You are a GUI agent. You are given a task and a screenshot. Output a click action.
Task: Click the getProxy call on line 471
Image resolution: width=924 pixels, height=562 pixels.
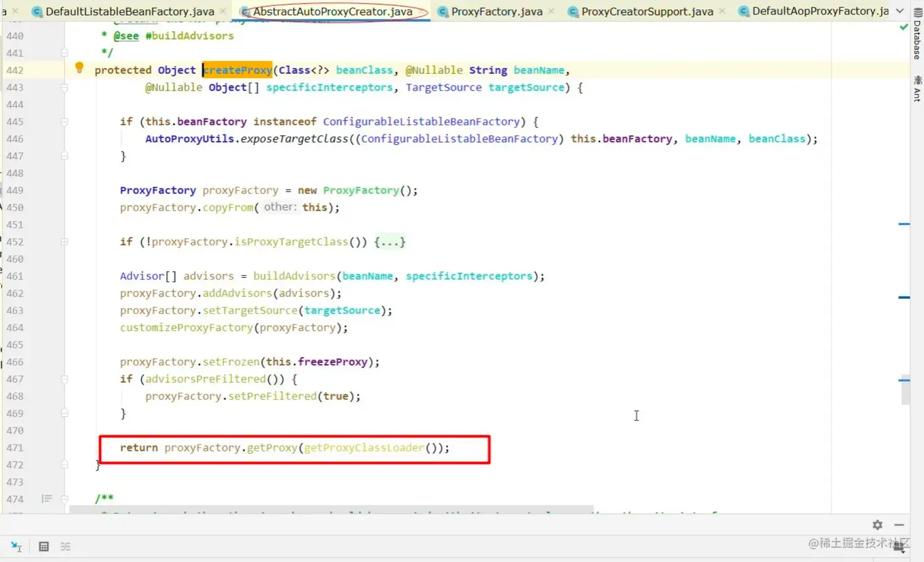[272, 448]
